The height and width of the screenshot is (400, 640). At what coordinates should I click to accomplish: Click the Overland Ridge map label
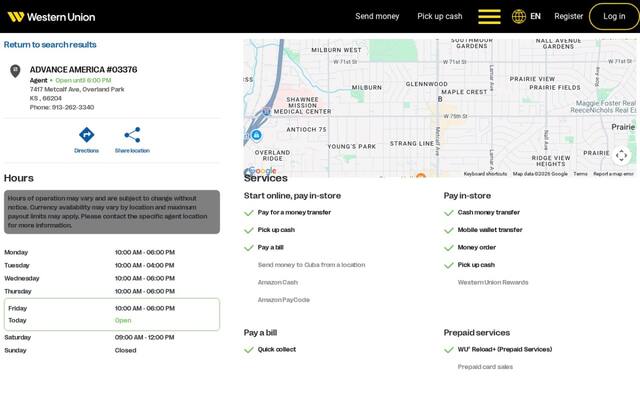tap(272, 156)
